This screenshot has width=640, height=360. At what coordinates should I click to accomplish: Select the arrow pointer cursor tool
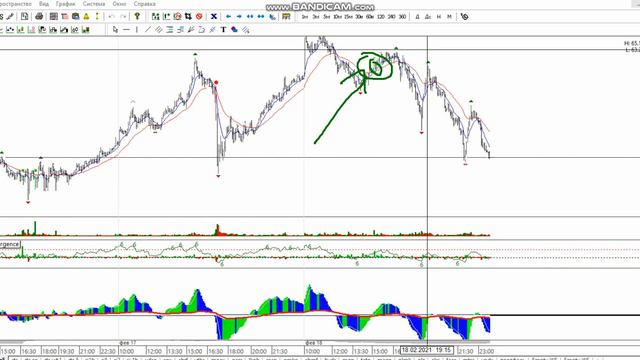115,30
